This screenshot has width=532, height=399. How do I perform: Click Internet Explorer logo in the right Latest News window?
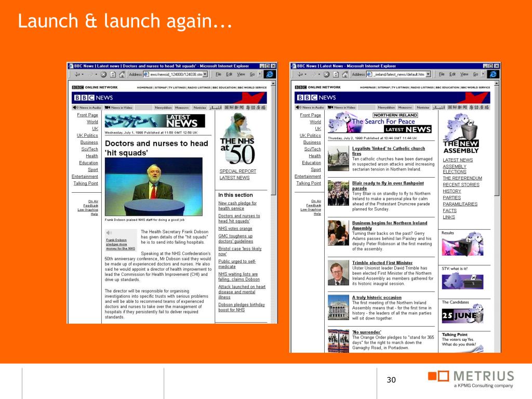(493, 74)
